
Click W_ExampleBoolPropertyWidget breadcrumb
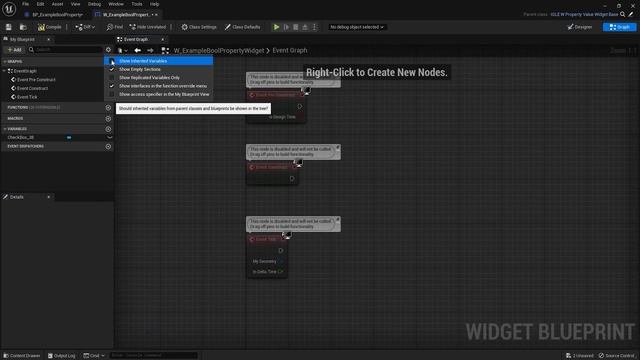click(x=219, y=51)
